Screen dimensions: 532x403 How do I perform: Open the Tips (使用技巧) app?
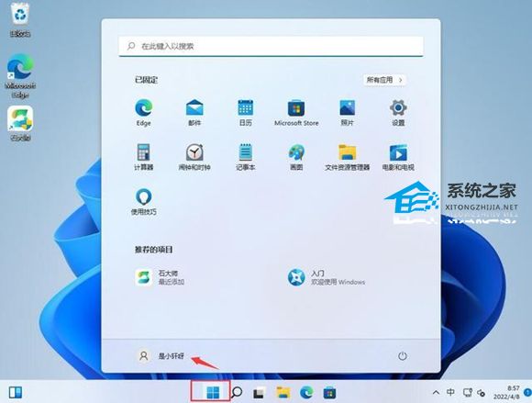pyautogui.click(x=144, y=202)
